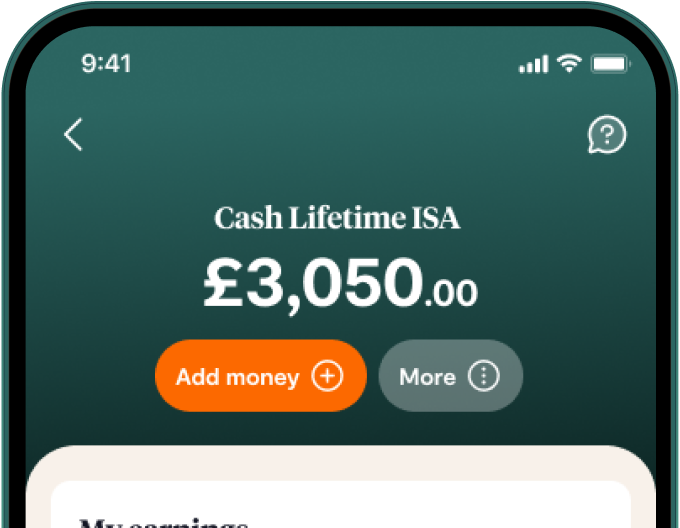
Task: Click the partially visible My earnings heading
Action: click(163, 521)
